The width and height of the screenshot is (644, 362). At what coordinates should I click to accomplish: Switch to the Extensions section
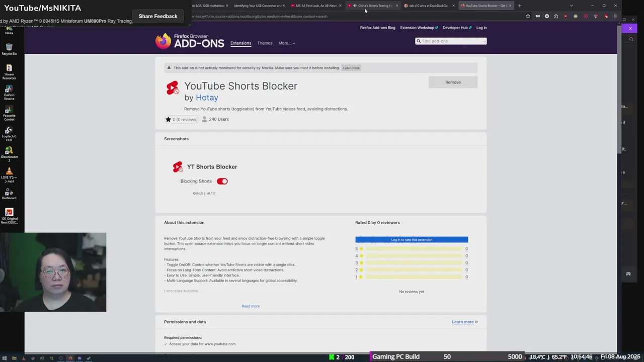240,43
